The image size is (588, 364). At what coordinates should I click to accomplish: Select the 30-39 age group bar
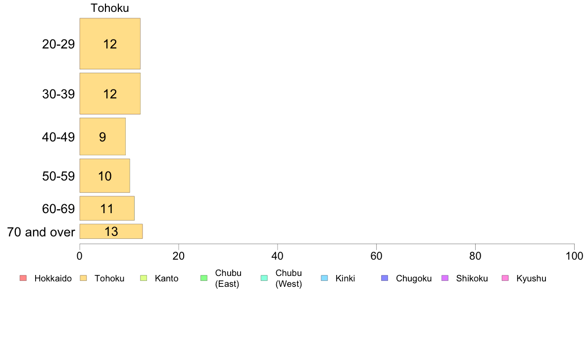tap(110, 93)
